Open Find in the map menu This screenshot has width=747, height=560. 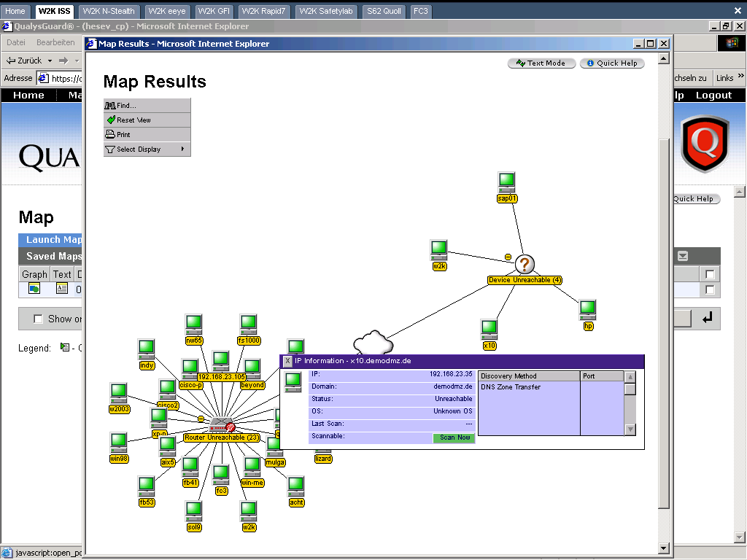click(x=147, y=106)
